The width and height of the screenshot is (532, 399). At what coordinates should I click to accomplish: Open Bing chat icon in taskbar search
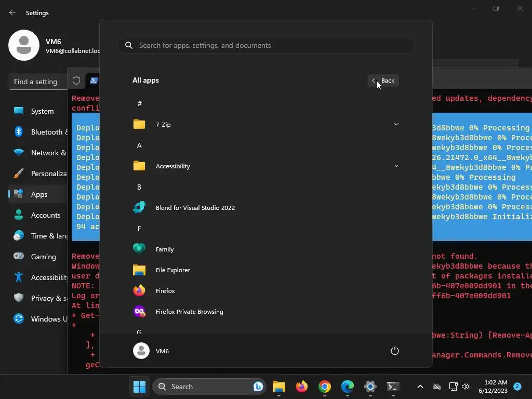click(258, 387)
